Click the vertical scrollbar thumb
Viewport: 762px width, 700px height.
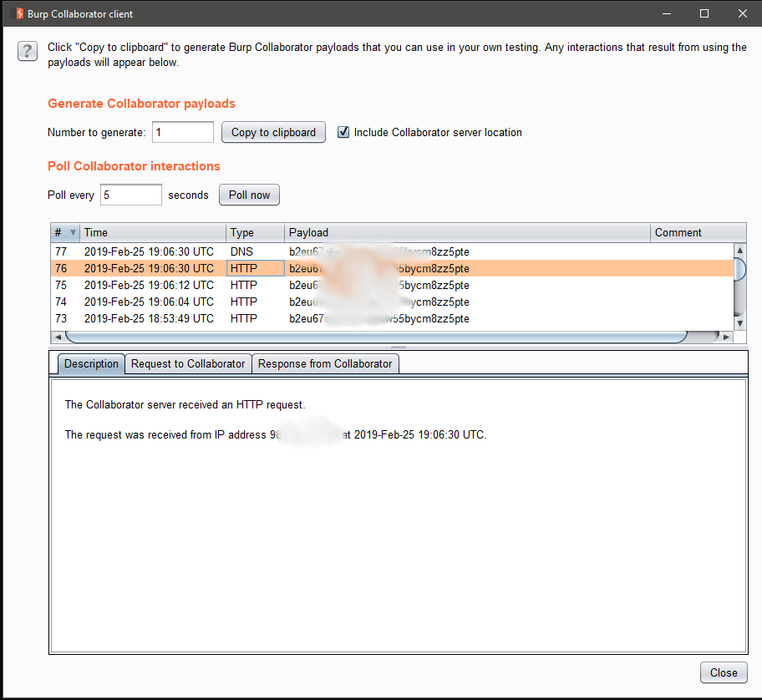(x=739, y=270)
